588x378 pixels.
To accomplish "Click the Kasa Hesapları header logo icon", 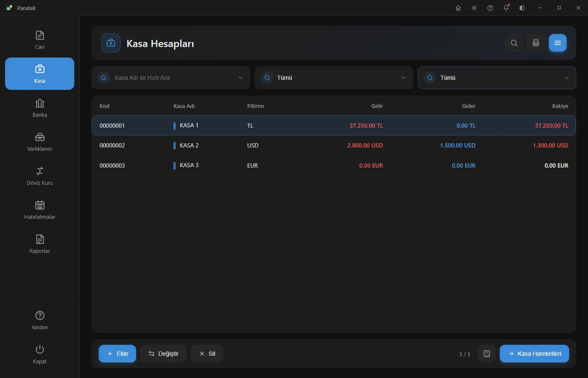I will coord(111,43).
